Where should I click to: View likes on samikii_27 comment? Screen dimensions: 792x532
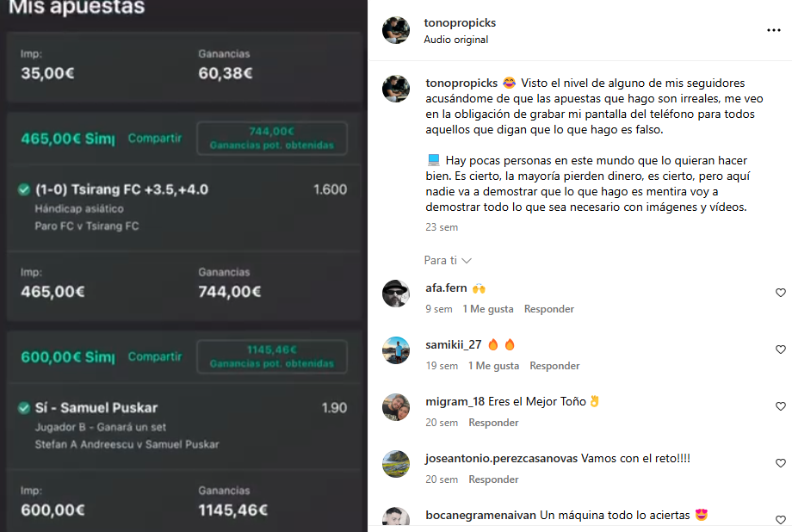493,366
